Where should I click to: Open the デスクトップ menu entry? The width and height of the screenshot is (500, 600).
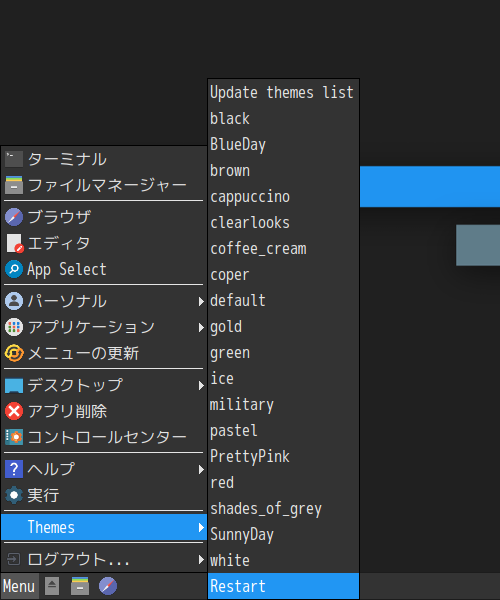tap(104, 385)
